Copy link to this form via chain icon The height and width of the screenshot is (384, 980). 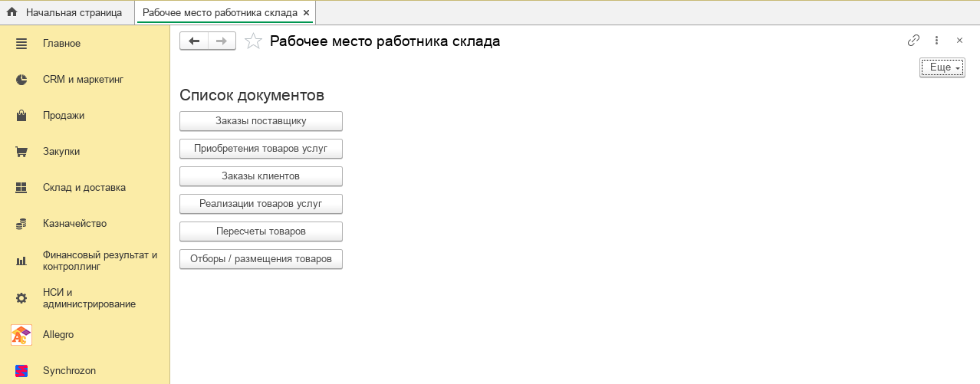[x=913, y=41]
